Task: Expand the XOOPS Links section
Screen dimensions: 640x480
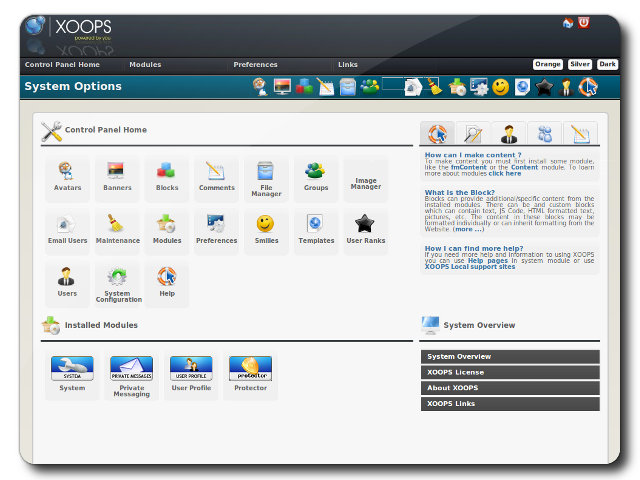Action: coord(510,404)
